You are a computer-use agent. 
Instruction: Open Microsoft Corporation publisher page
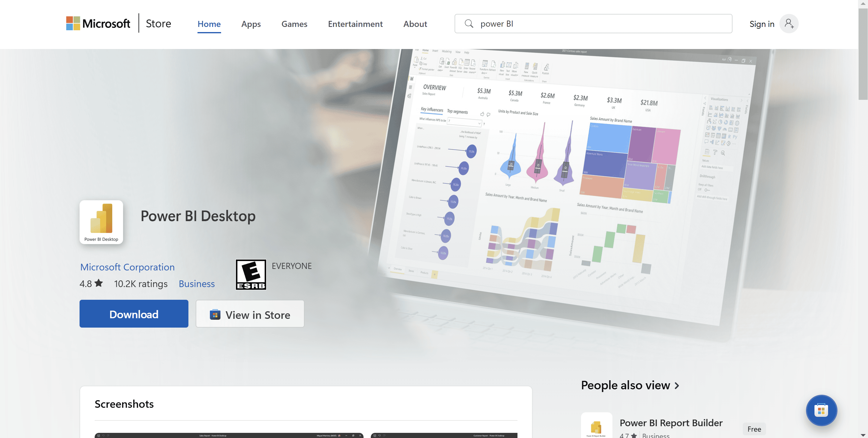point(127,267)
